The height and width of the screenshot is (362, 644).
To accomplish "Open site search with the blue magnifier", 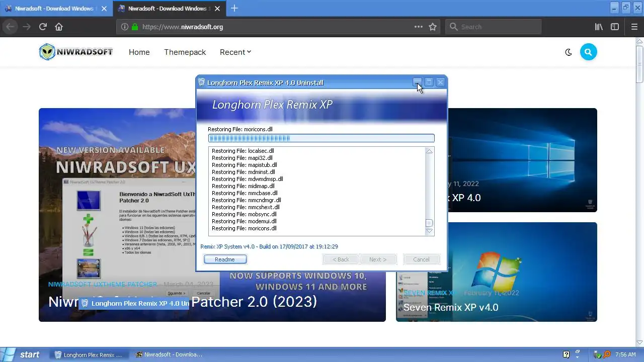I will (x=588, y=52).
